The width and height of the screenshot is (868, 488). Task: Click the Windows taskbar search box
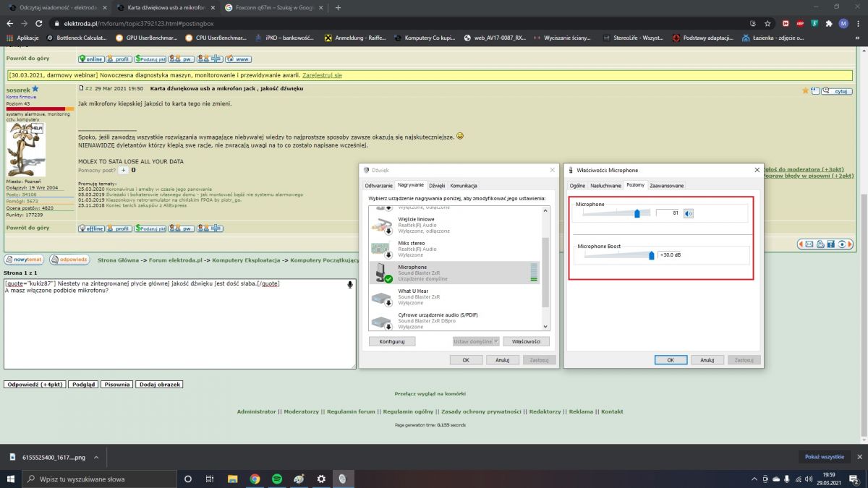[100, 479]
